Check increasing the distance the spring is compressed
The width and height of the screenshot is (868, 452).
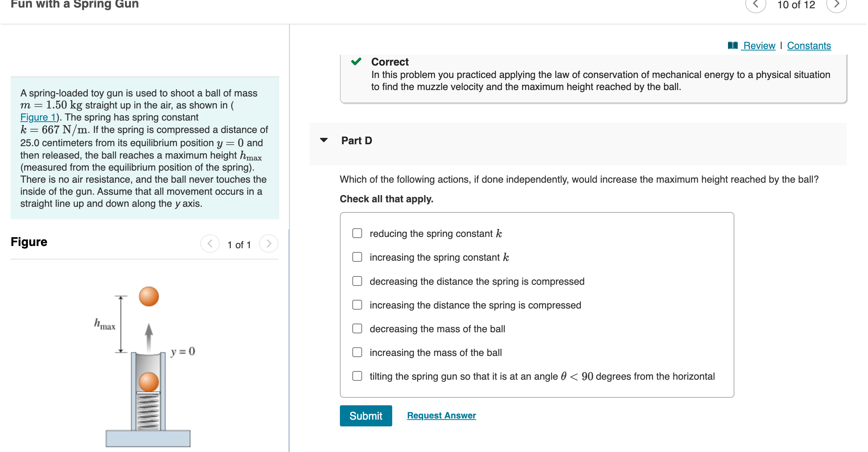coord(356,305)
